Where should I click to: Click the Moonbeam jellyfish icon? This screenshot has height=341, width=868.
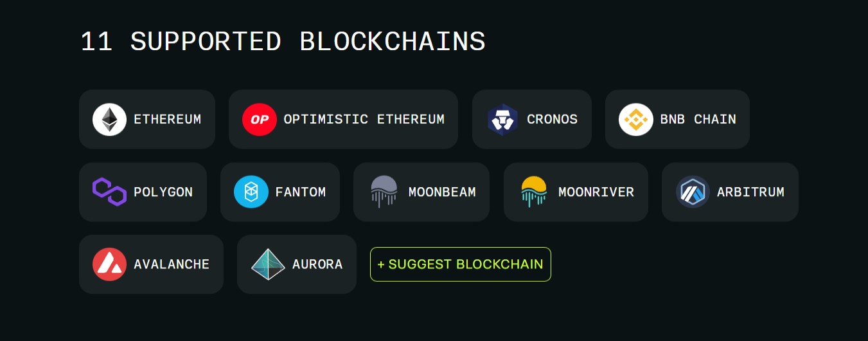pyautogui.click(x=384, y=192)
